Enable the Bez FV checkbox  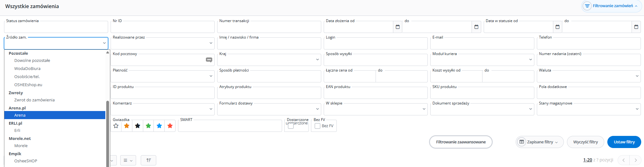[x=317, y=126]
